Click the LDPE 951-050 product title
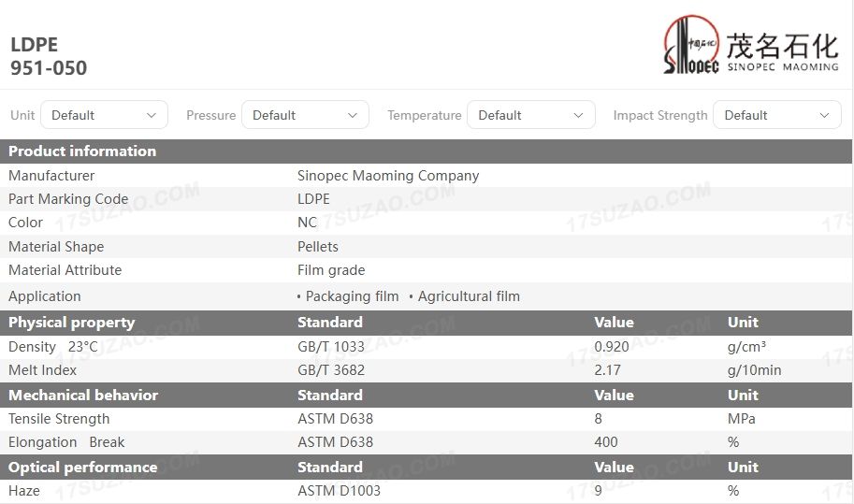This screenshot has width=854, height=504. (x=49, y=56)
